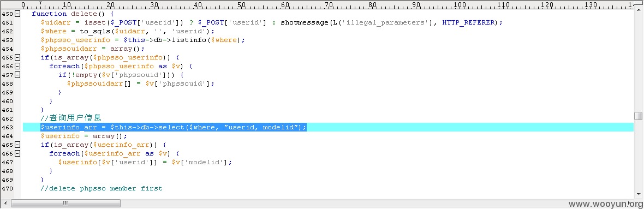Collapse the foreach fold marker on line 466
Image resolution: width=644 pixels, height=209 pixels.
coord(17,153)
